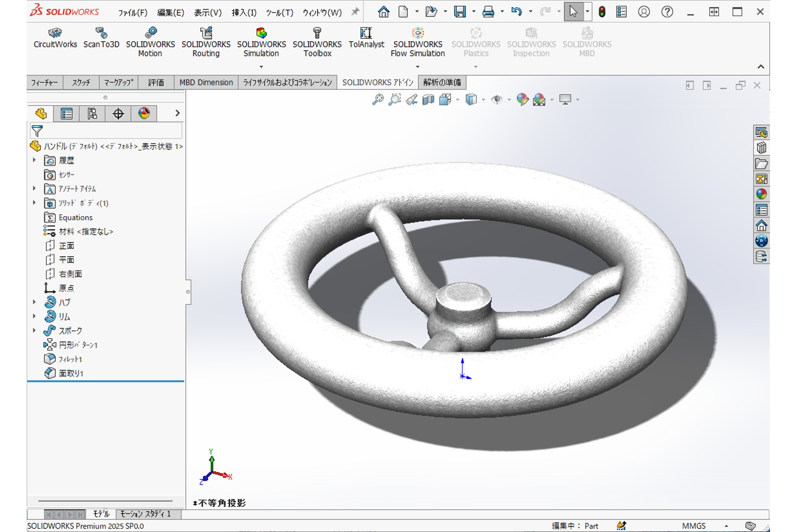Open the ScanTo3D add-in
797x532 pixels.
pos(101,38)
